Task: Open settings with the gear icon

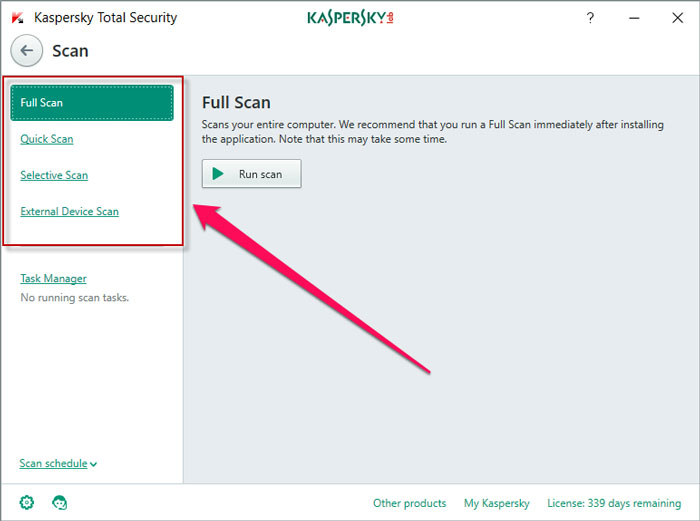Action: (27, 502)
